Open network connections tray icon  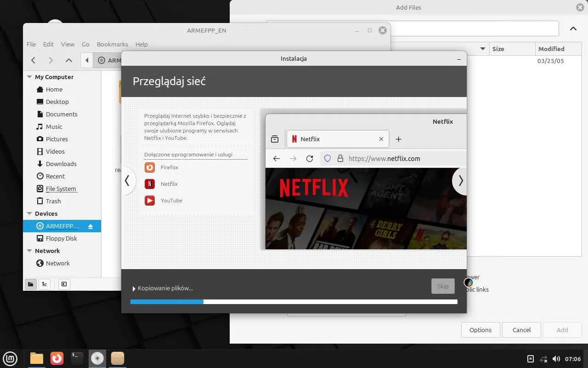coord(543,359)
